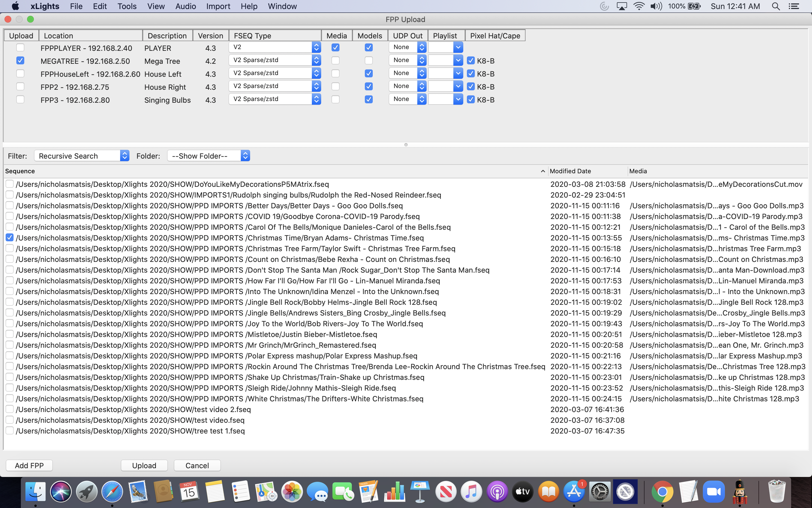The height and width of the screenshot is (508, 812).
Task: Open Trash from the dock
Action: pos(777,492)
